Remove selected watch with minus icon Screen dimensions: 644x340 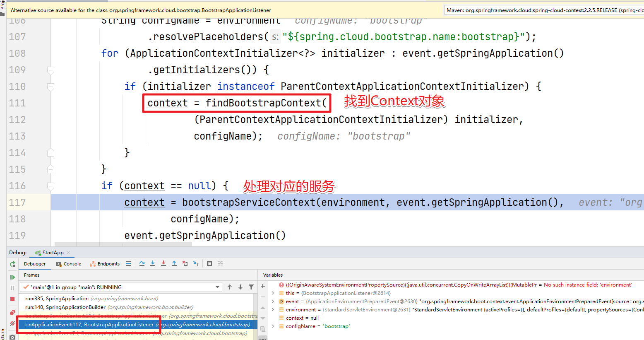263,297
